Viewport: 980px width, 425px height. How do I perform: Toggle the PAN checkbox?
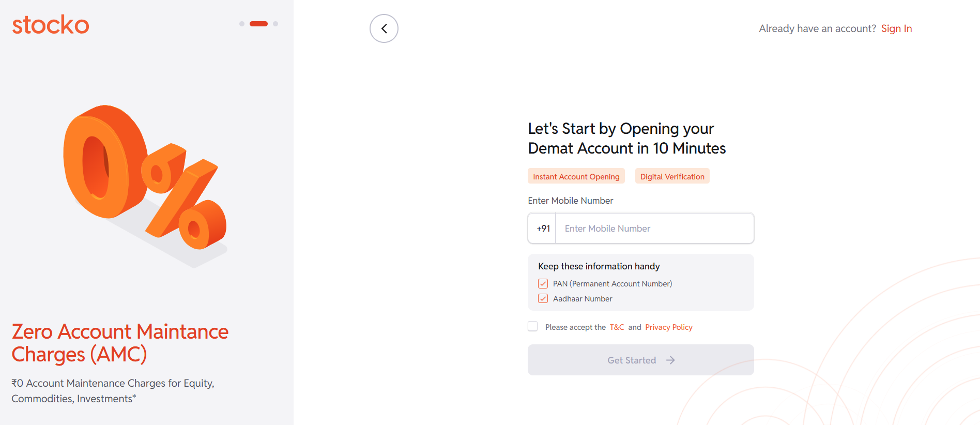tap(543, 284)
